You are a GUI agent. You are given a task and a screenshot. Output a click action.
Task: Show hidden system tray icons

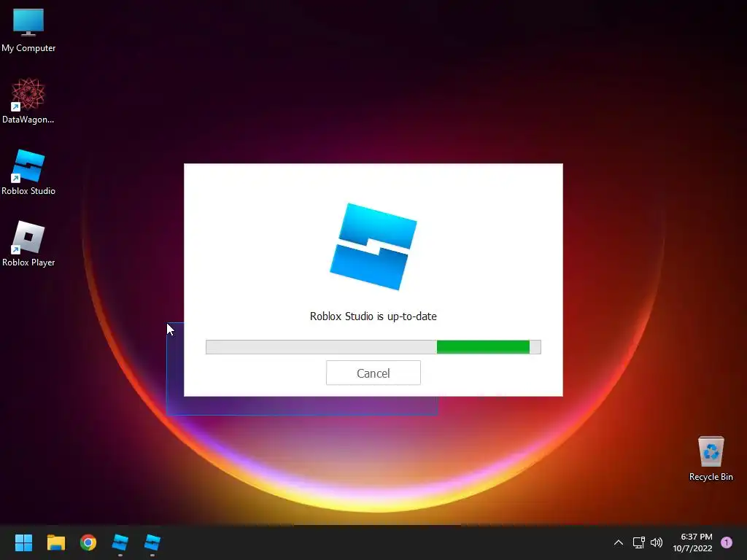(619, 542)
